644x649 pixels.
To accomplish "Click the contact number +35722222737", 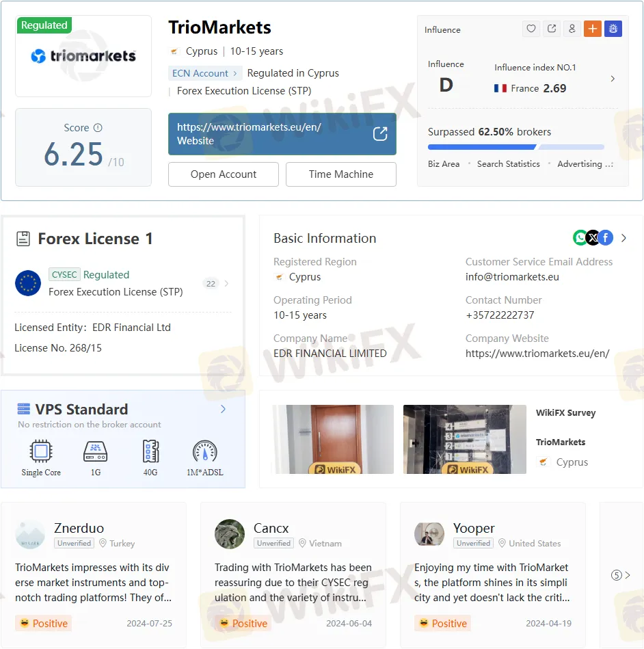I will pyautogui.click(x=500, y=315).
